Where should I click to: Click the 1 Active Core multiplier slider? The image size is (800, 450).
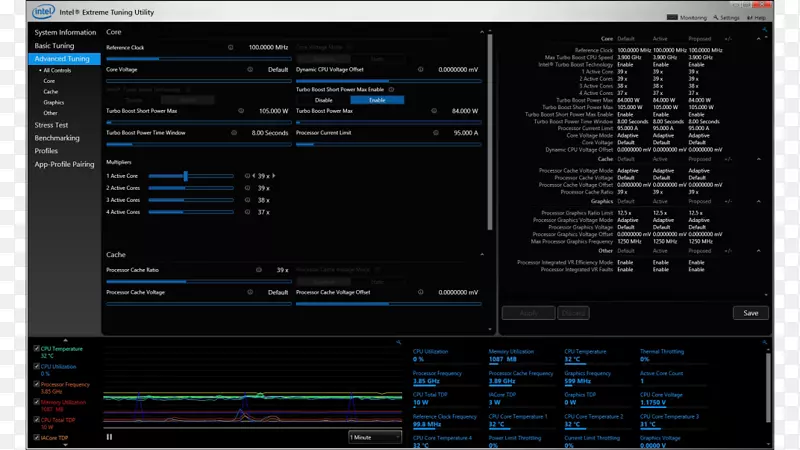coord(185,176)
